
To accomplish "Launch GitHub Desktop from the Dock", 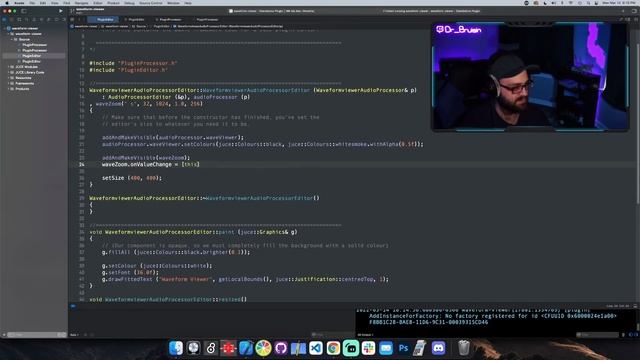I will (x=281, y=348).
